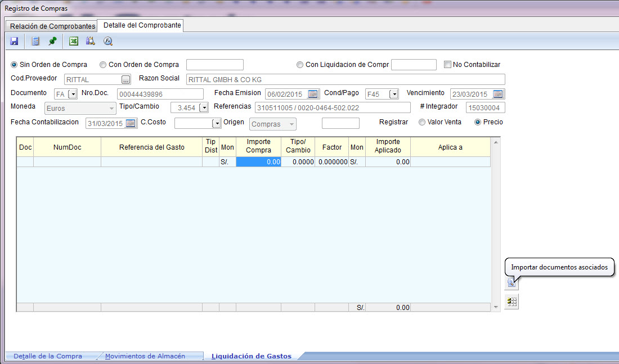Viewport: 619px width, 364px height.
Task: Select the Valor Venta radio button
Action: [x=422, y=122]
